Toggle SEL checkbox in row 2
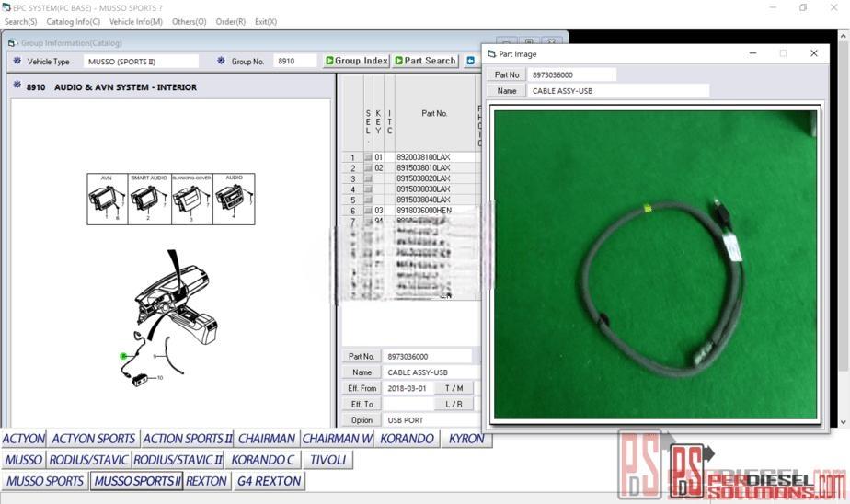 point(368,168)
